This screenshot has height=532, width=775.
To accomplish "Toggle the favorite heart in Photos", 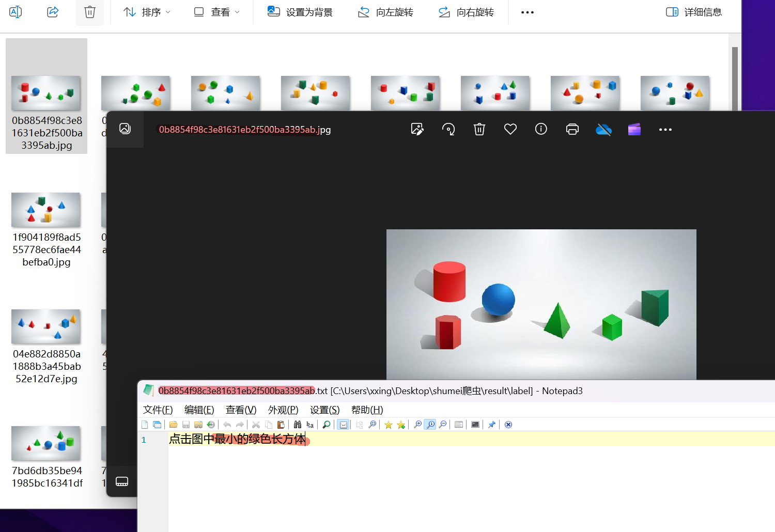I will click(510, 129).
